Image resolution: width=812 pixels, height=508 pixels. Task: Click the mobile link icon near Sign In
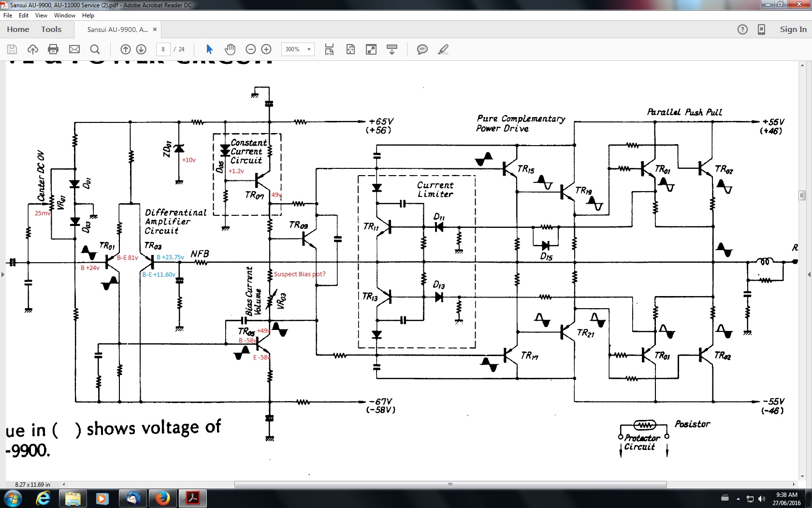[x=761, y=30]
